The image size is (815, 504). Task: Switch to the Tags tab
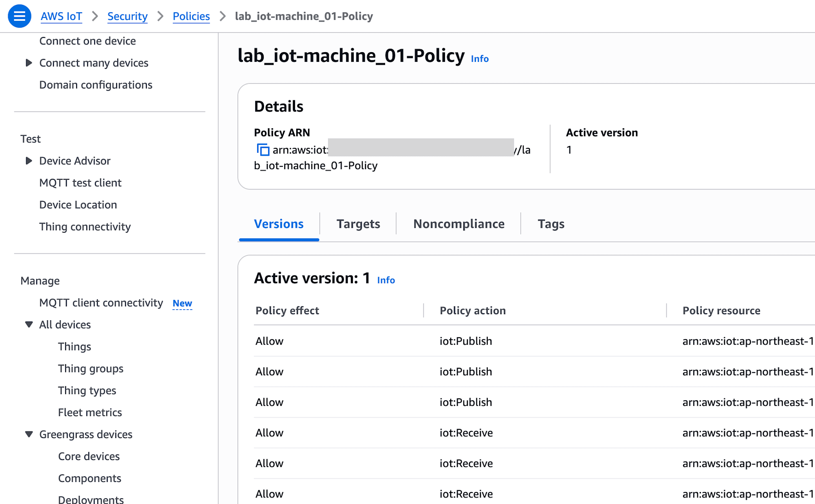(x=551, y=224)
